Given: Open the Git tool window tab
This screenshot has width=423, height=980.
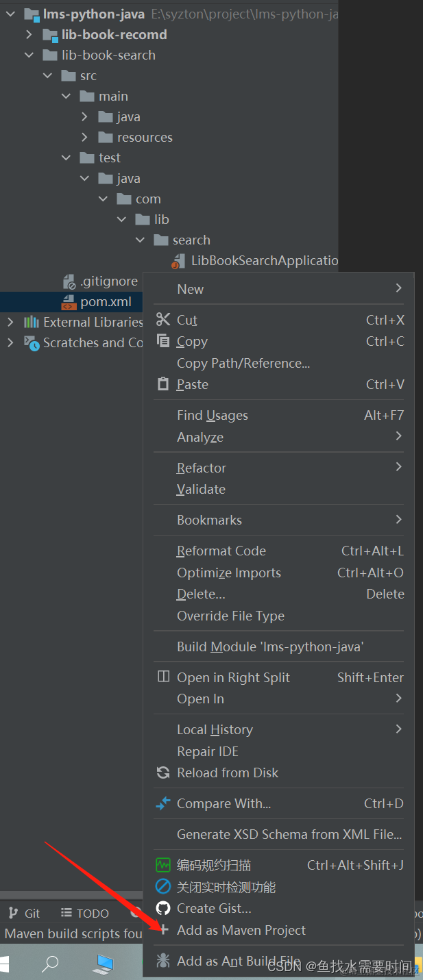Looking at the screenshot, I should coord(24,913).
